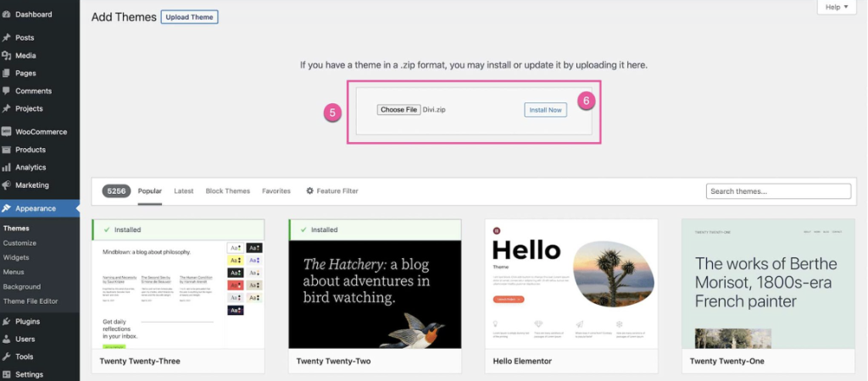The image size is (868, 381).
Task: Click Choose File button
Action: tap(398, 110)
